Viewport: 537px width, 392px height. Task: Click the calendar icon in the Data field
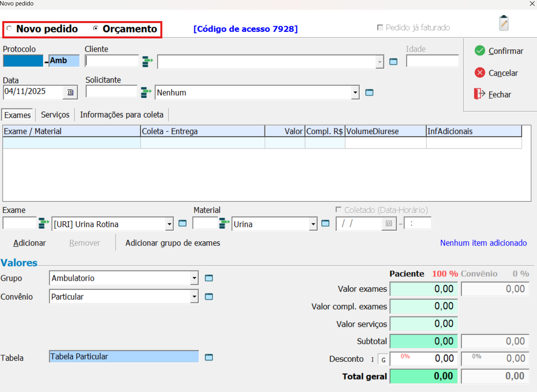[70, 92]
